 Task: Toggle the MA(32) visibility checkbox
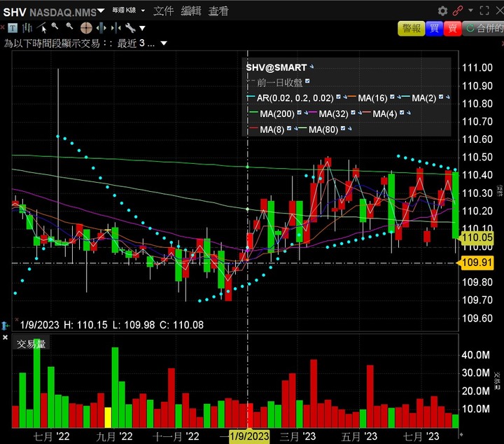353,112
